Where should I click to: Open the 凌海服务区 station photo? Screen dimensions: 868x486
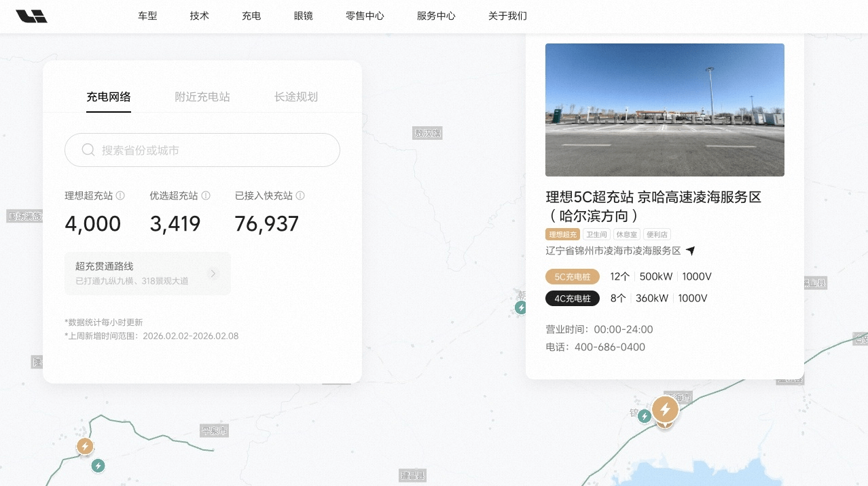664,110
